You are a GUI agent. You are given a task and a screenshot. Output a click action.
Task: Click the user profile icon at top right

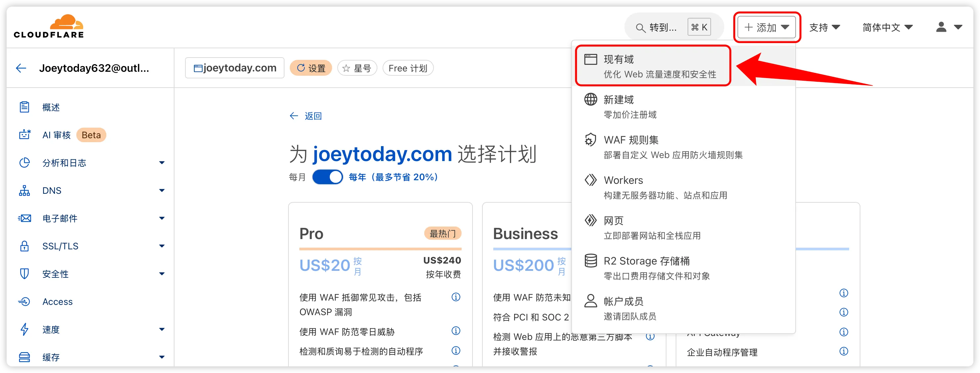pyautogui.click(x=941, y=27)
